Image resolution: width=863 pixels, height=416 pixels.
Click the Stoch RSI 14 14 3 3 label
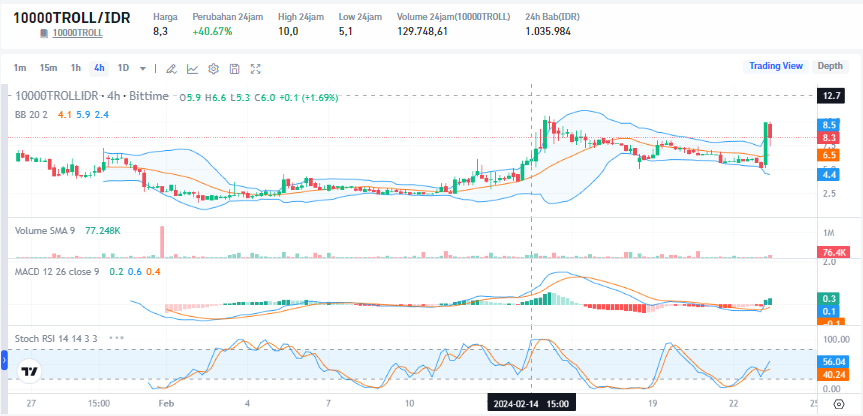(55, 339)
